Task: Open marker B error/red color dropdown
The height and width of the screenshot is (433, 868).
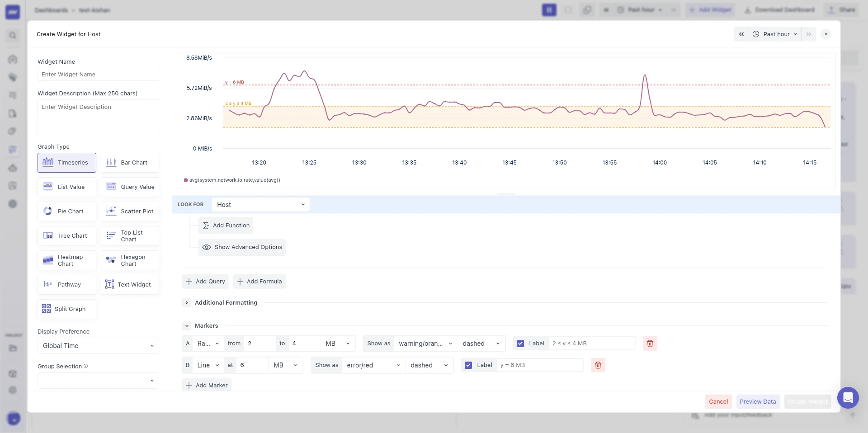Action: pyautogui.click(x=373, y=365)
